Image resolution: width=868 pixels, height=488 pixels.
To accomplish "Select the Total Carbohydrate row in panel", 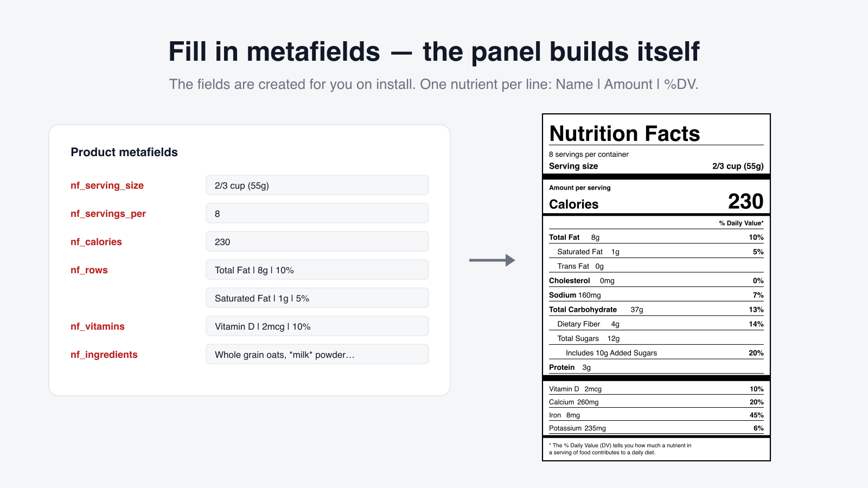I will coord(656,310).
